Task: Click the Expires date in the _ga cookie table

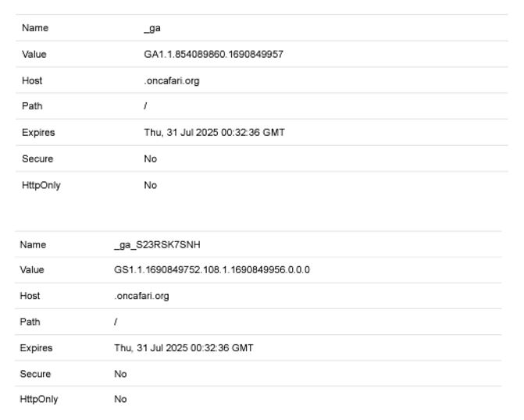Action: 214,133
